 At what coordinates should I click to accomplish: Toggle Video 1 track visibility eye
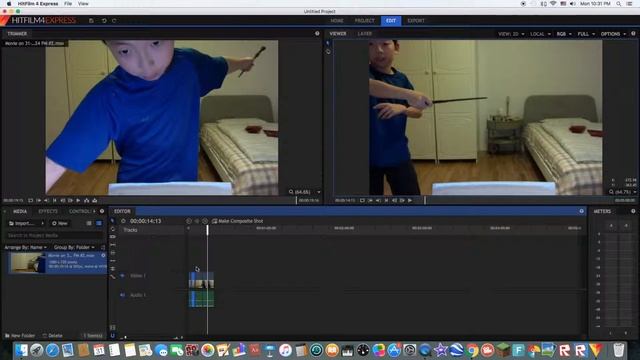click(122, 276)
